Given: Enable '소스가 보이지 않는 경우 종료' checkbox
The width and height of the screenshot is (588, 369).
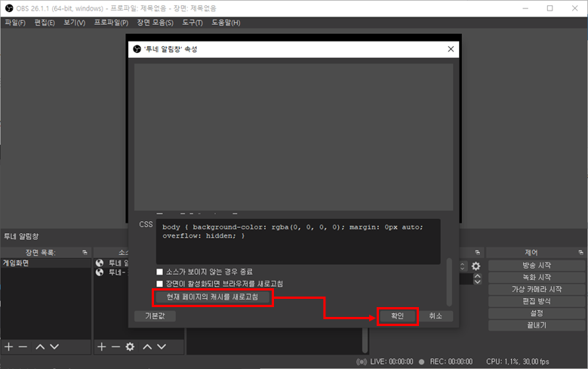Looking at the screenshot, I should tap(159, 272).
